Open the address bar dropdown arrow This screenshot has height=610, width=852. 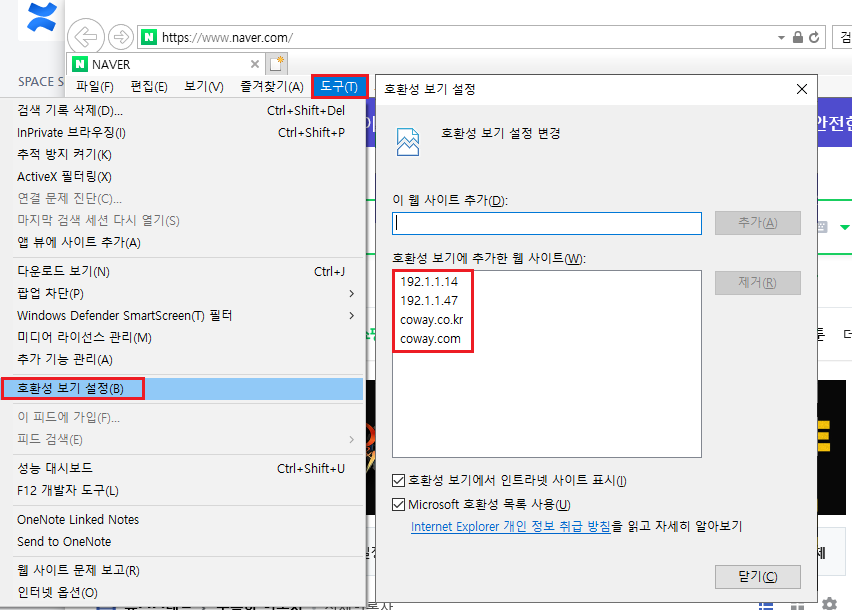click(x=781, y=37)
